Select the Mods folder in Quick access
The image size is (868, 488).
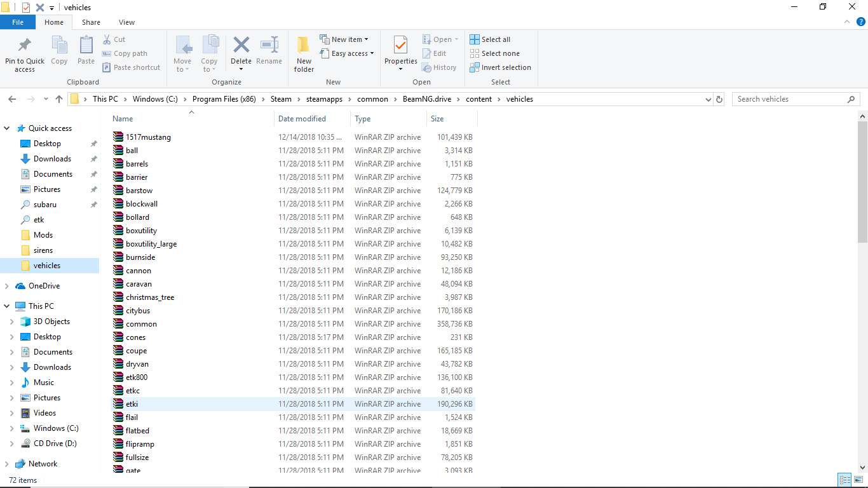point(43,235)
